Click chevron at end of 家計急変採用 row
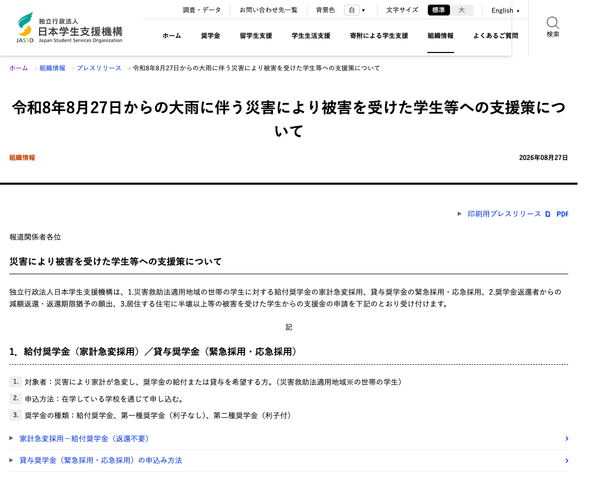Viewport: 596px width, 480px height. pos(566,439)
